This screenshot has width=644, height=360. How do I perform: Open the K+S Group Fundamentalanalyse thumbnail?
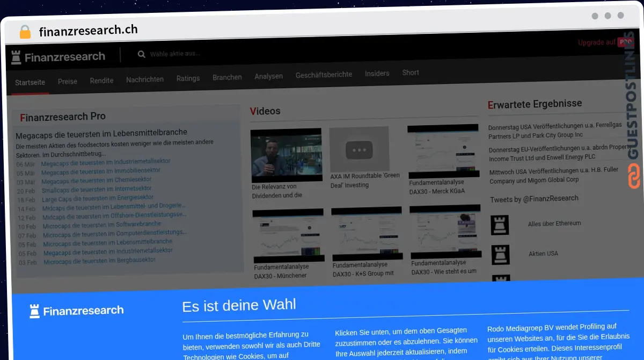[367, 234]
